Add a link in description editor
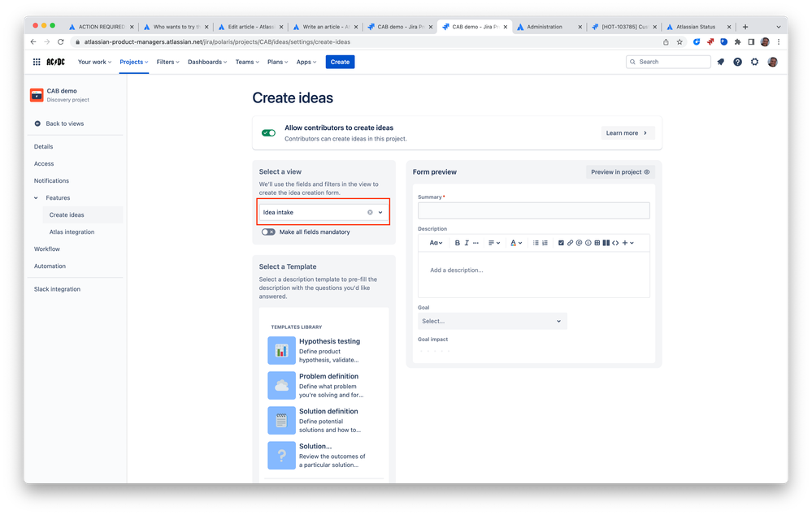This screenshot has width=812, height=515. pyautogui.click(x=570, y=243)
